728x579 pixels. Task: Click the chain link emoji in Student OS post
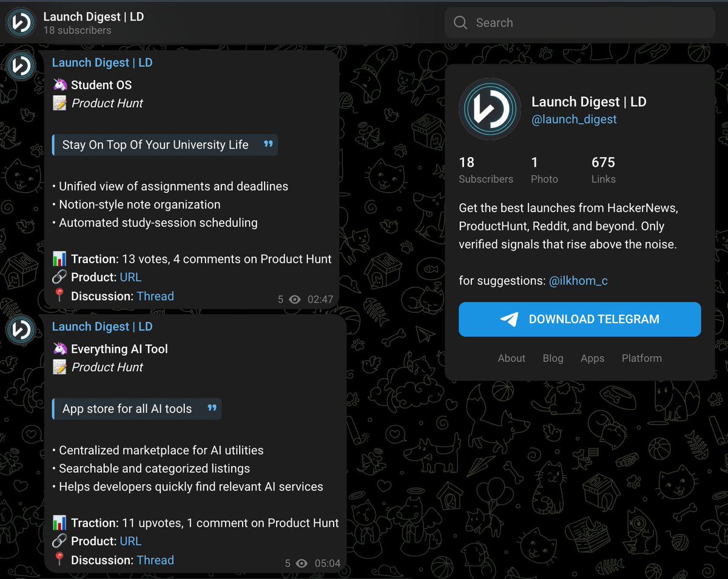pos(59,277)
